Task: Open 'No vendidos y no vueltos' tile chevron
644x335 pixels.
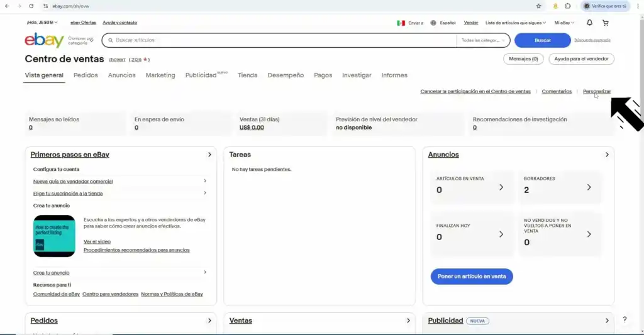Action: [x=589, y=234]
